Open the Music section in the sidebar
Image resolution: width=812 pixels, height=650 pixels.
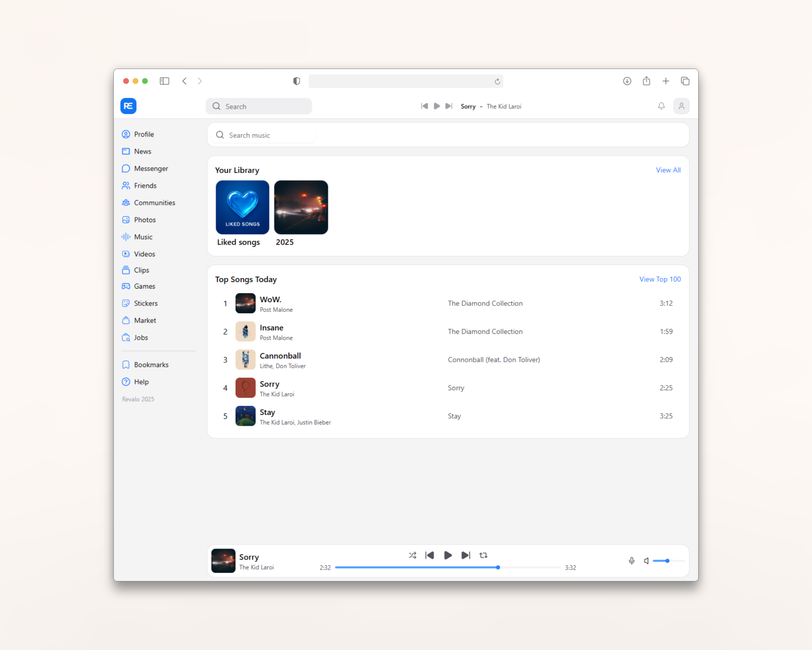143,237
